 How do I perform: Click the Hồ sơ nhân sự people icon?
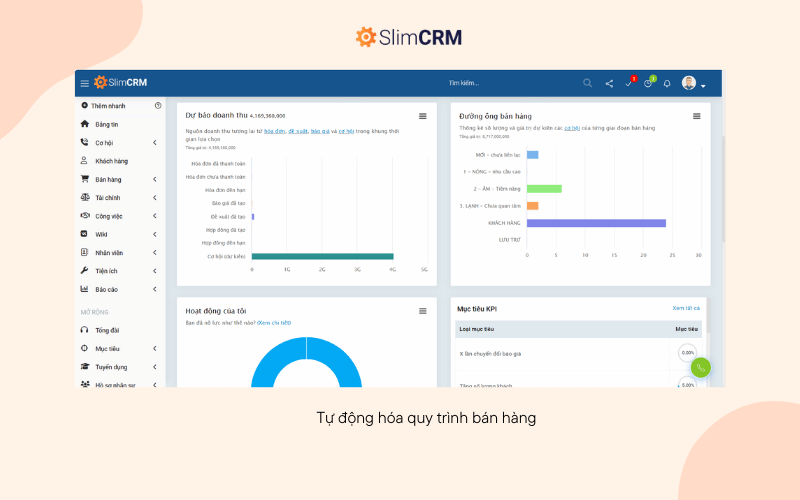pyautogui.click(x=85, y=384)
